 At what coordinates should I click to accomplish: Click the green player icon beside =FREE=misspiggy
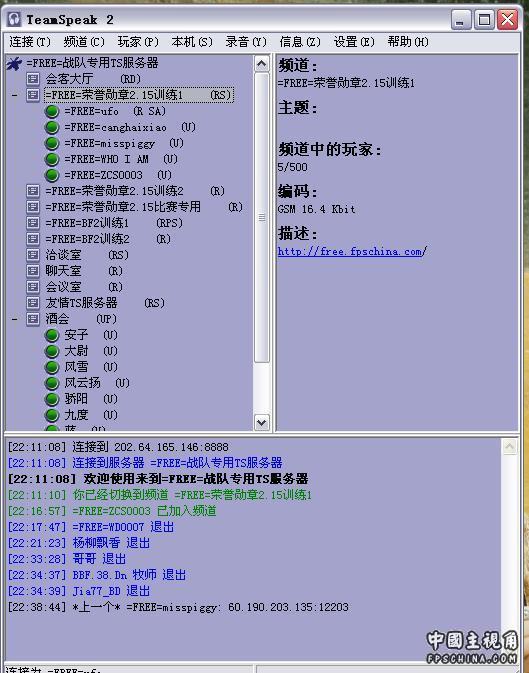52,143
